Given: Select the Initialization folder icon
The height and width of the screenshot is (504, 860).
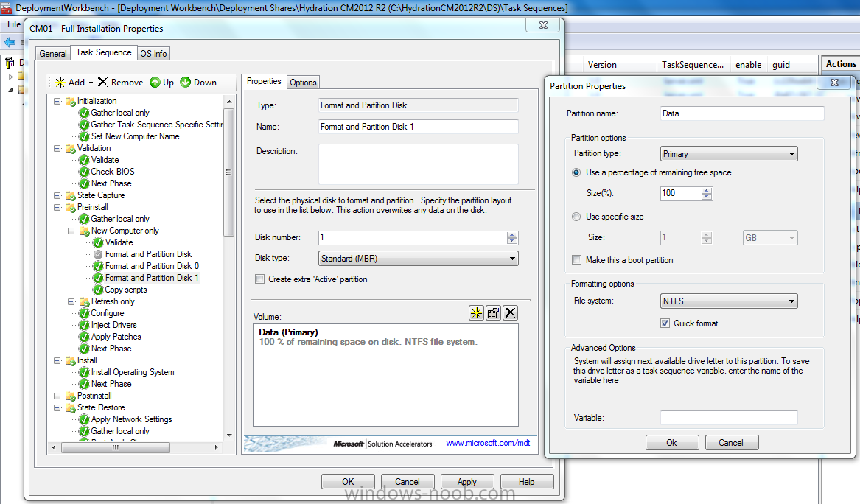Looking at the screenshot, I should (x=70, y=101).
